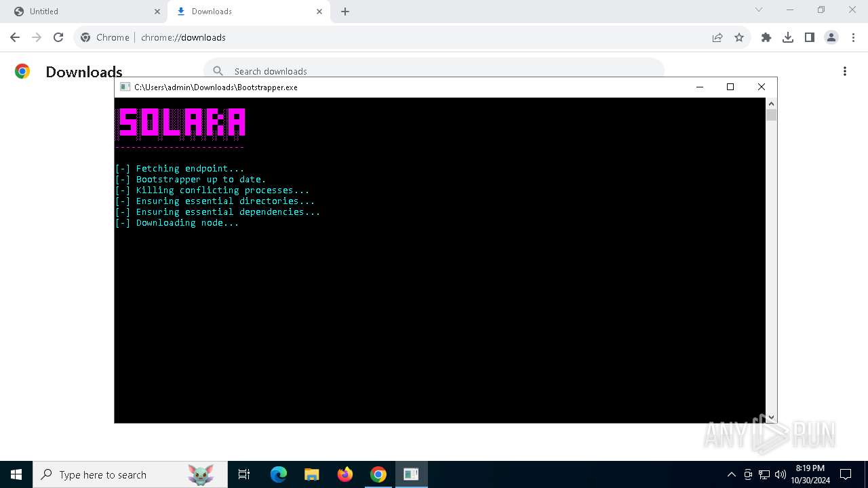
Task: Close the Downloads tab
Action: coord(319,12)
